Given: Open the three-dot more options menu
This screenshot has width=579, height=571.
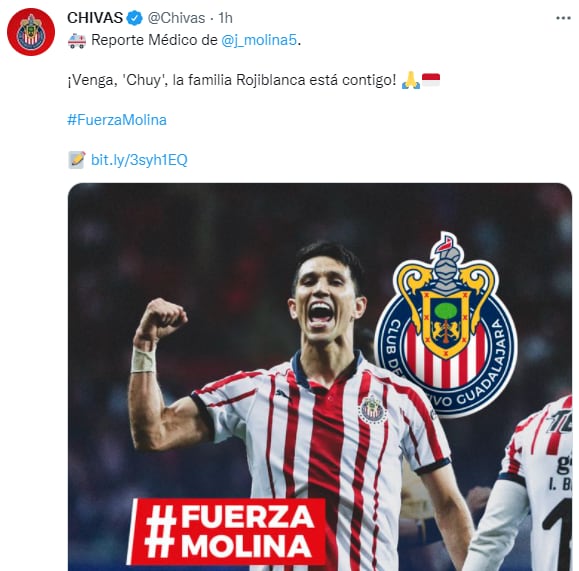Looking at the screenshot, I should tap(563, 18).
